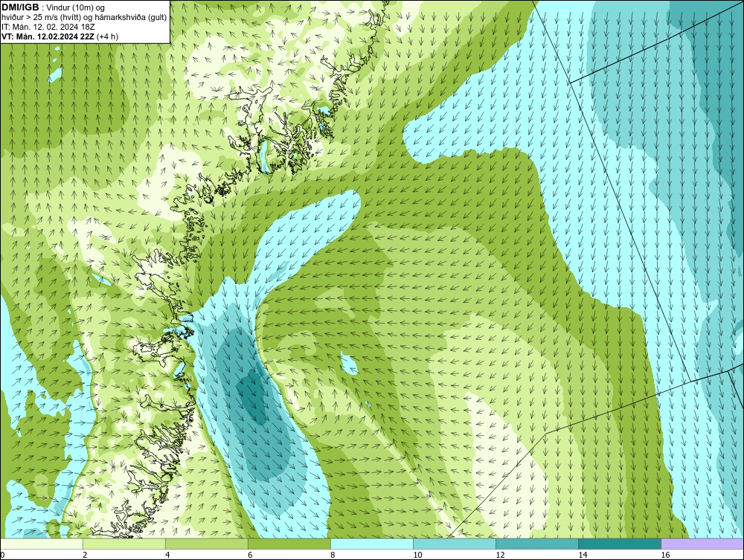Screen dimensions: 744x560
Task: Click the legend label '16'
Action: click(665, 555)
